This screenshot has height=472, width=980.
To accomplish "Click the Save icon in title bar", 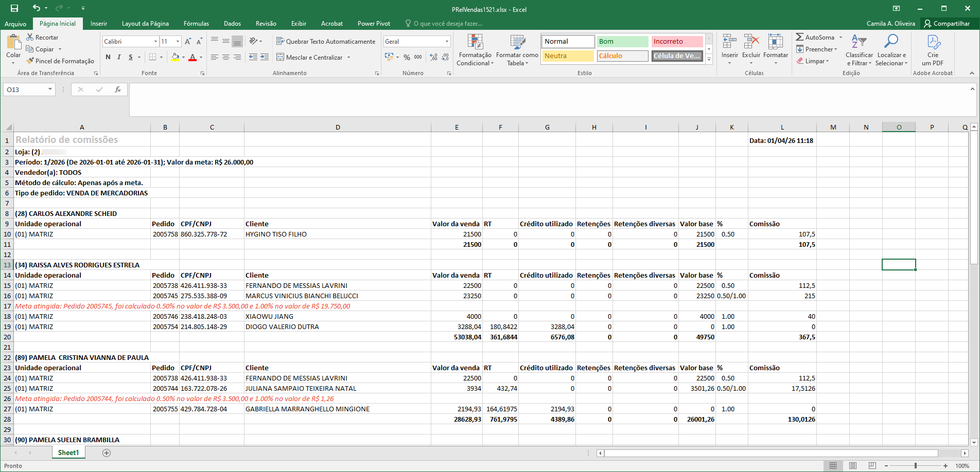I will pyautogui.click(x=14, y=8).
